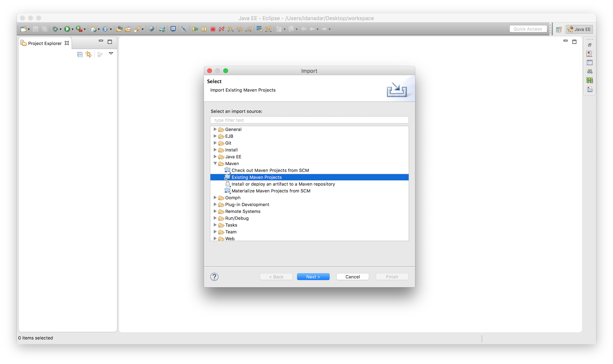The image size is (613, 364).
Task: Click the Quick Access search icon
Action: point(527,28)
